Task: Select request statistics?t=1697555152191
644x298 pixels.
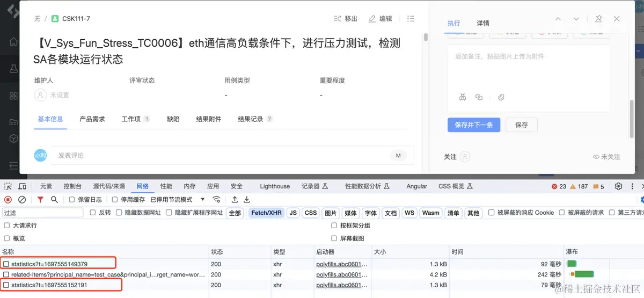Action: pyautogui.click(x=49, y=285)
